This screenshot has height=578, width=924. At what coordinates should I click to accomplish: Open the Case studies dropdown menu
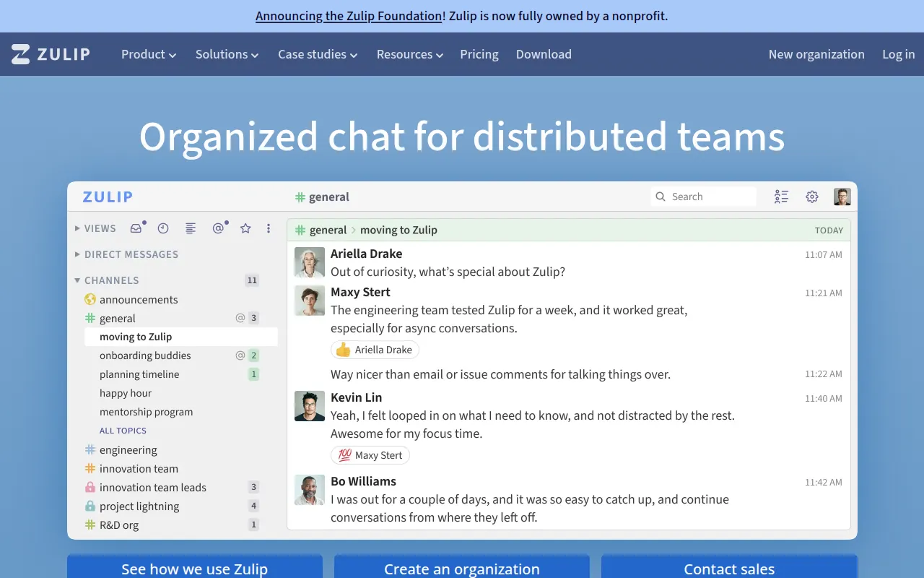318,54
